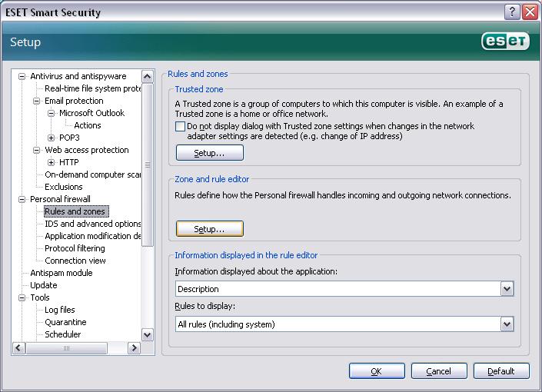Select Antispam module tree item
The image size is (542, 392).
tap(62, 273)
